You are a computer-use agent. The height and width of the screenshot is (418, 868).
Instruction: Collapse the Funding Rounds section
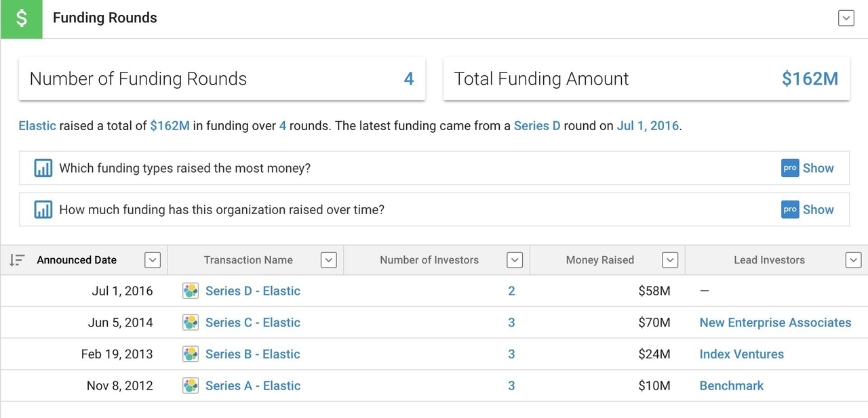(846, 18)
